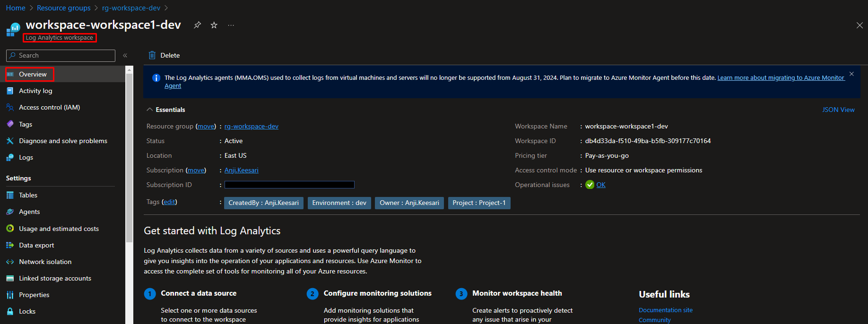
Task: Click the Connect a data source heading
Action: 199,293
